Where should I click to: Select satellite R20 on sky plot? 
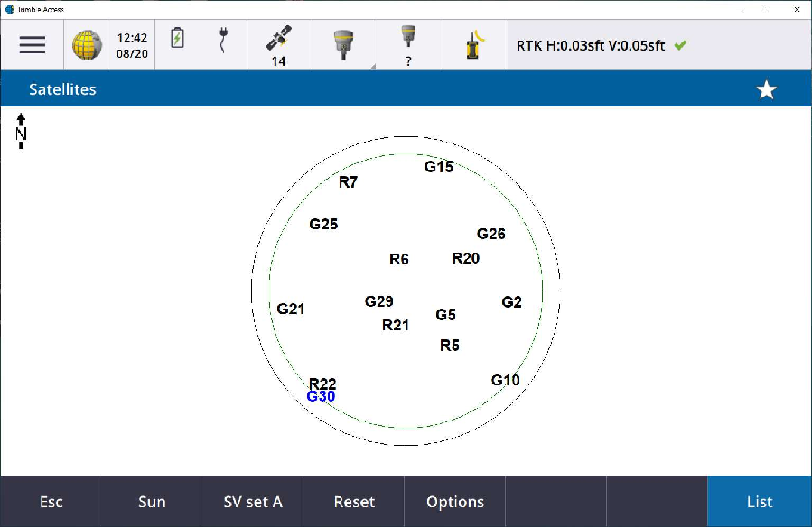click(465, 258)
